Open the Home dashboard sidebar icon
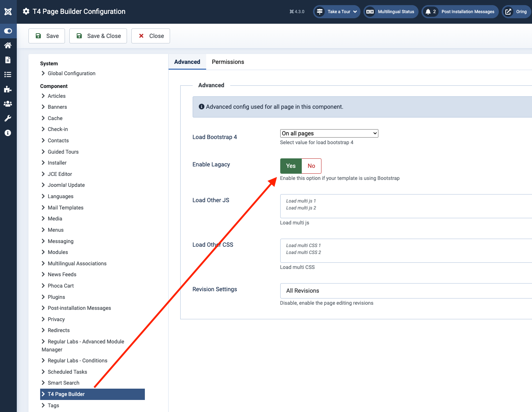Image resolution: width=532 pixels, height=412 pixels. tap(8, 45)
